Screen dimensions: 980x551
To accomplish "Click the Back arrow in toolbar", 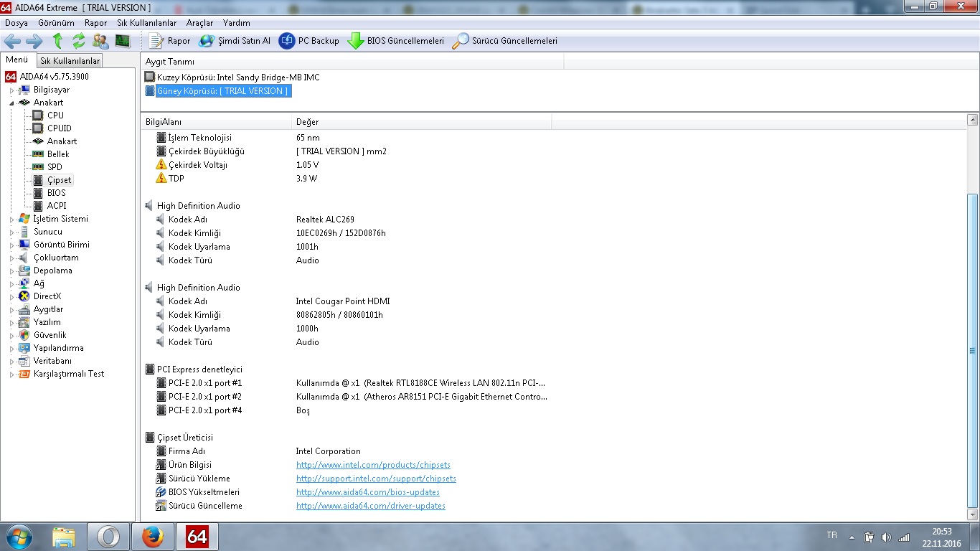I will pyautogui.click(x=12, y=41).
